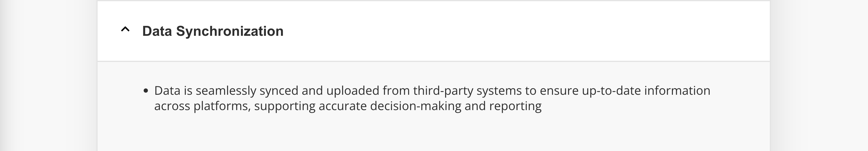This screenshot has width=868, height=151.
Task: Click the word "Synchronization" in the heading
Action: 229,31
